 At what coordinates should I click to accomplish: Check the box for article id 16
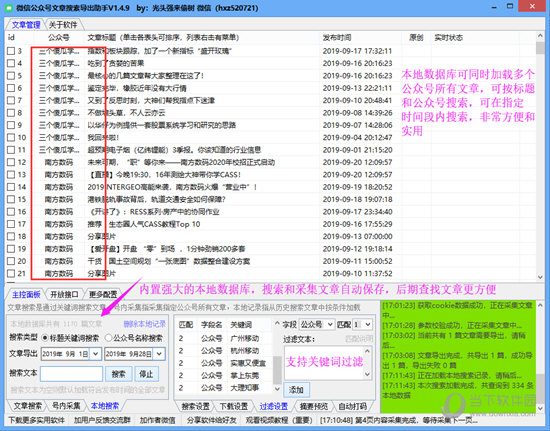pos(11,212)
